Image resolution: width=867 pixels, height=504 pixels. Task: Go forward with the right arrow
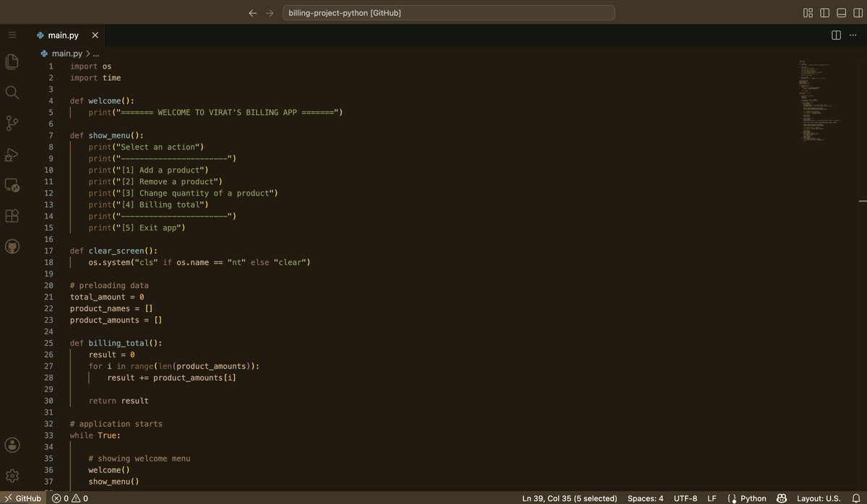[x=269, y=13]
